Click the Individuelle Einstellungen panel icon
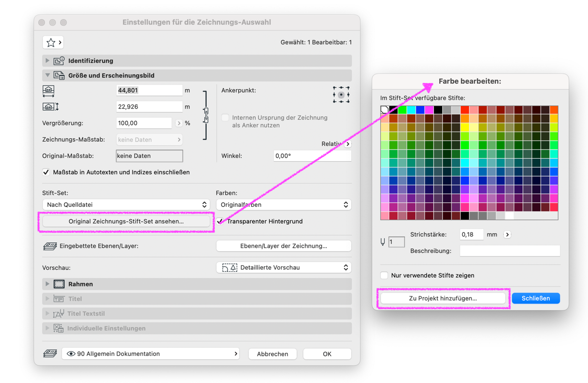 pyautogui.click(x=59, y=328)
